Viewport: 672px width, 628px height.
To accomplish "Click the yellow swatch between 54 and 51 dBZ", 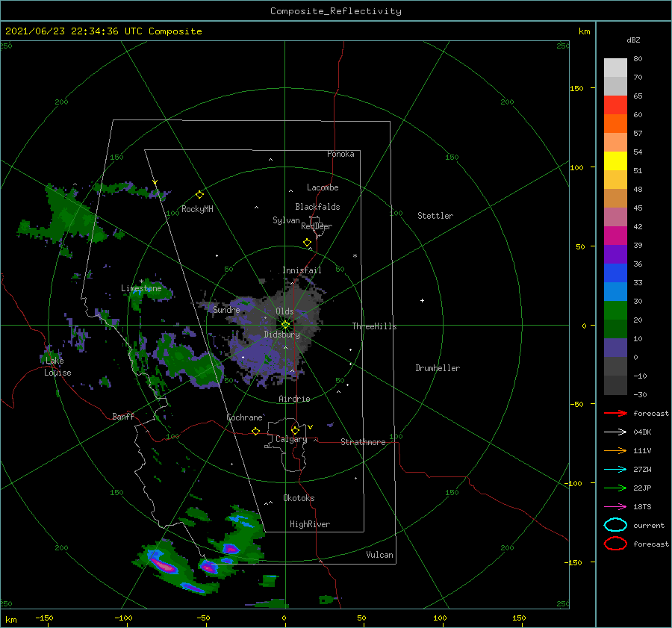I will (x=615, y=161).
